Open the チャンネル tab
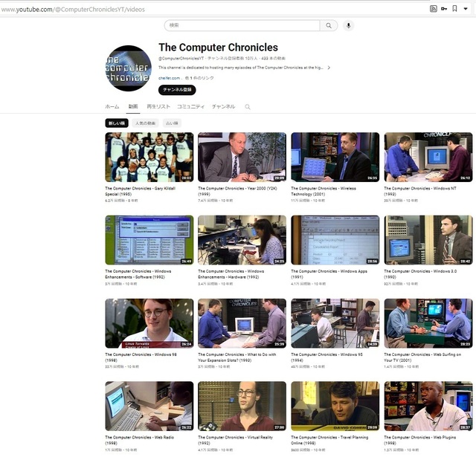The height and width of the screenshot is (457, 476). (223, 106)
